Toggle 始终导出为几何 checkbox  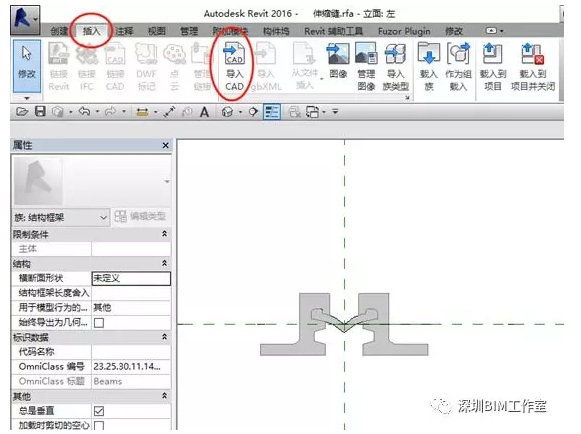(x=99, y=322)
